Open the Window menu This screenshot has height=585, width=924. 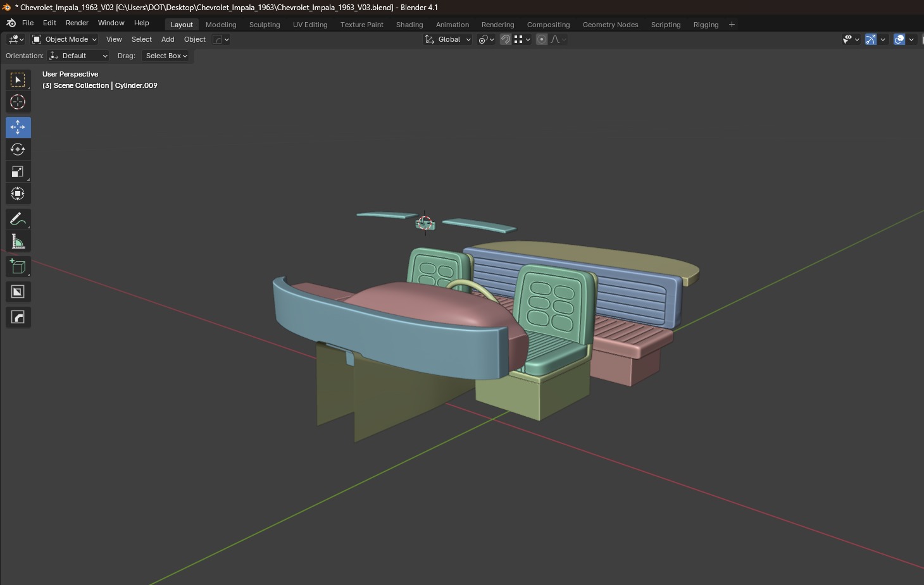point(111,23)
